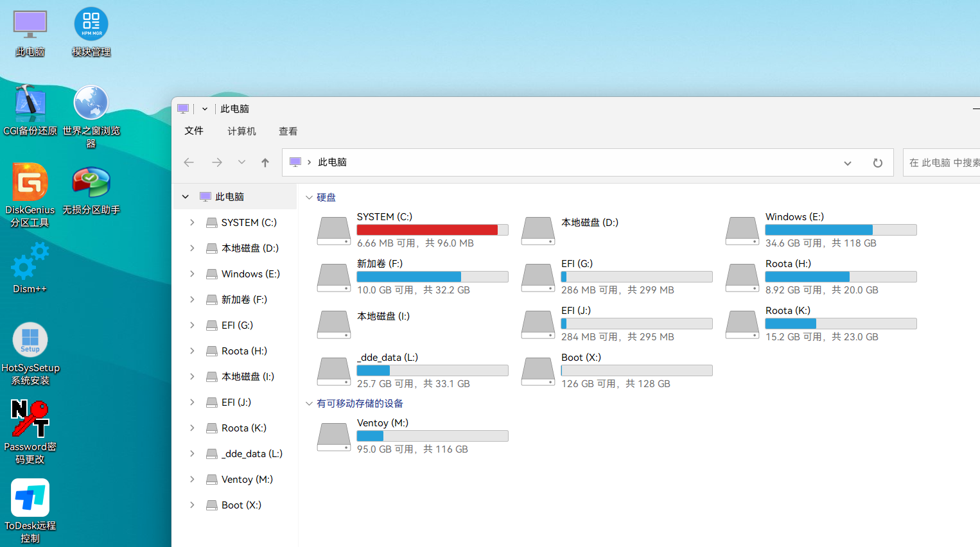Select EFI (J:) drive icon in content pane

tap(538, 325)
